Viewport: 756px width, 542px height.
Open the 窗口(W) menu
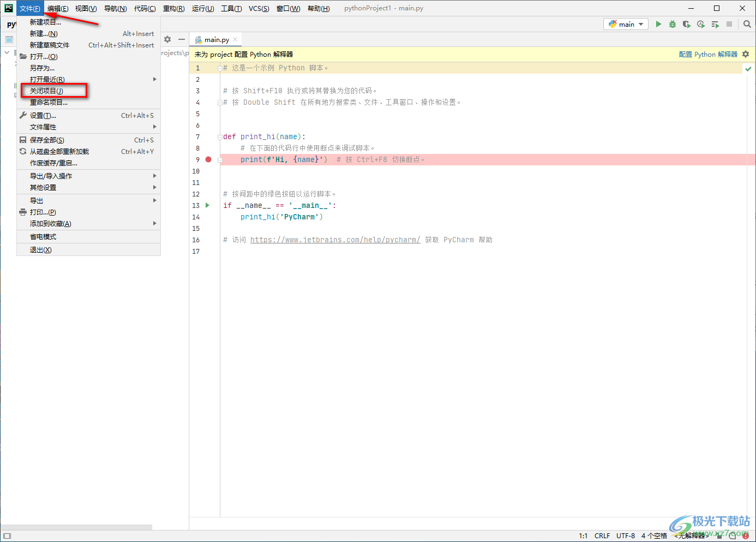coord(289,8)
